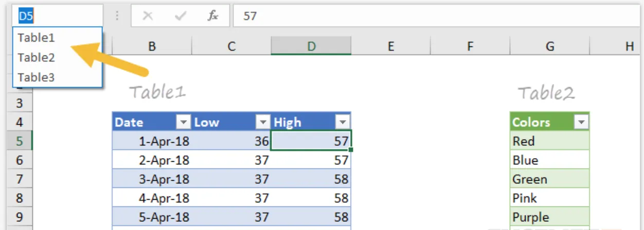Viewport: 644px width, 230px height.
Task: Click the Colors header cell
Action: (550, 122)
